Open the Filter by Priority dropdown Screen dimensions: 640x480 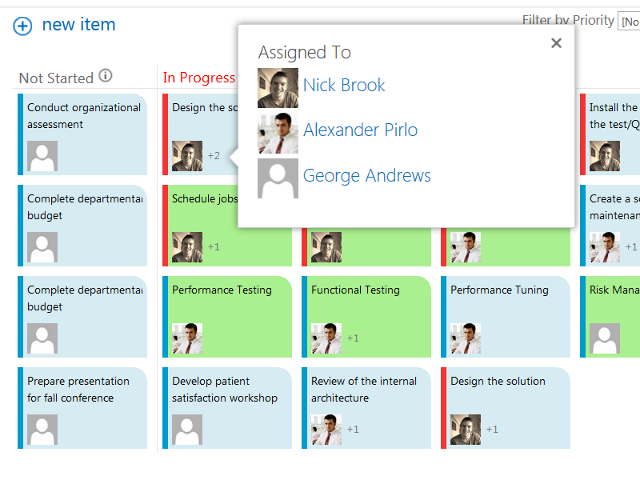(x=629, y=21)
